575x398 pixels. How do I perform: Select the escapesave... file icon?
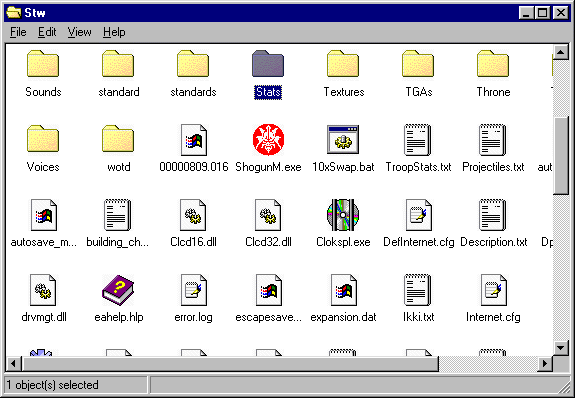(x=269, y=290)
